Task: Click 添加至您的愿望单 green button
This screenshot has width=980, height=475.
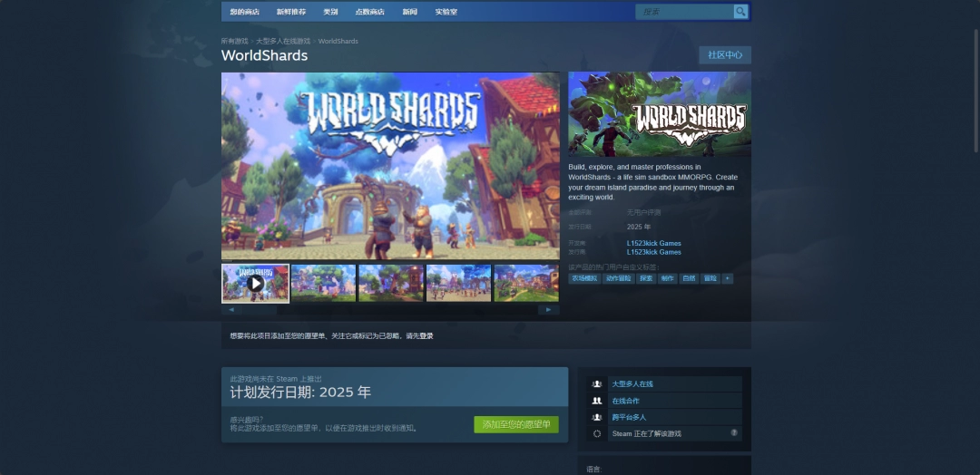Action: tap(516, 424)
